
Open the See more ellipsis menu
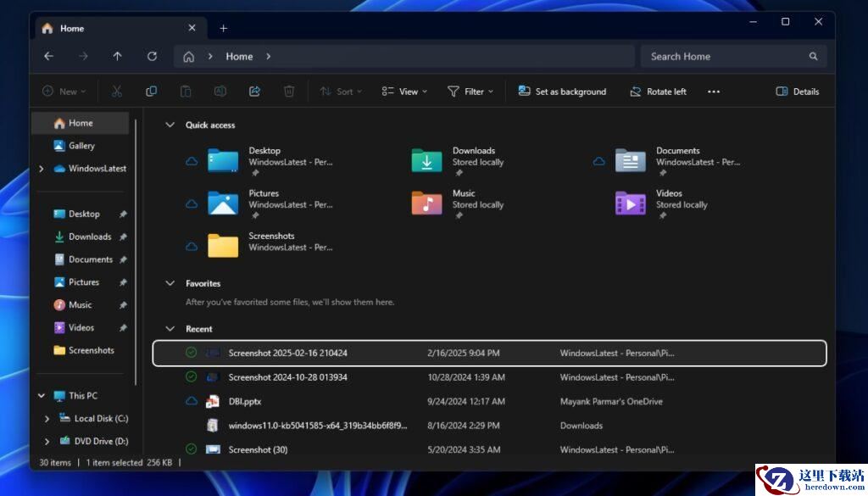[x=714, y=92]
